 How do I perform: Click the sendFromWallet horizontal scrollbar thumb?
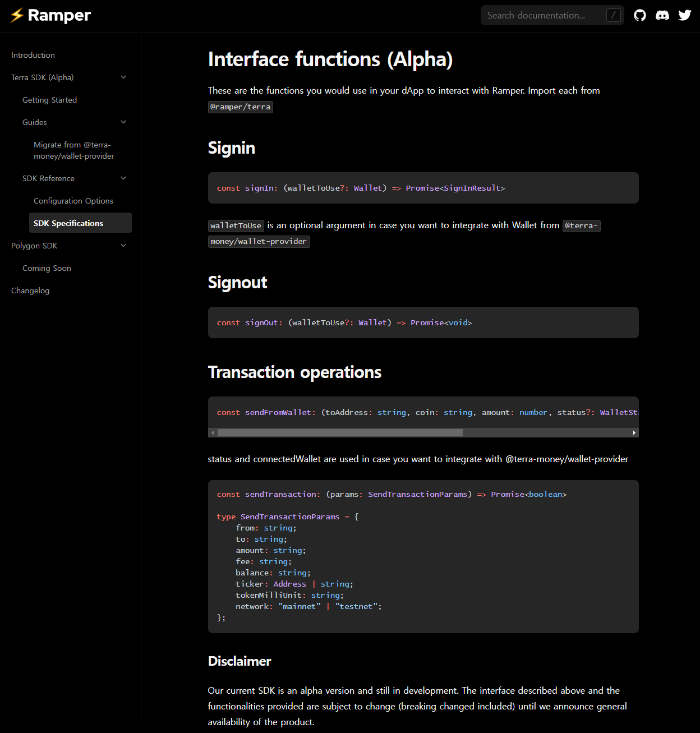[x=340, y=432]
